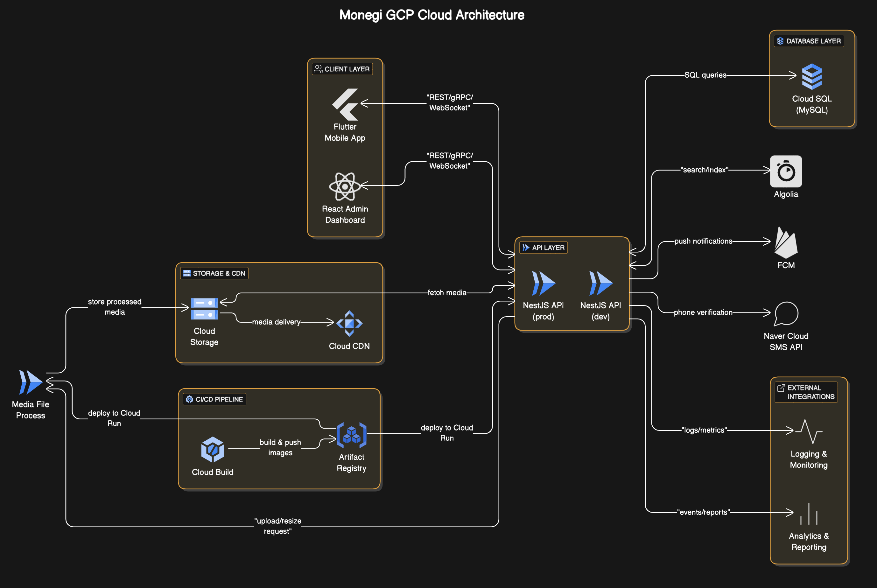Select the Cloud CDN icon

(349, 323)
